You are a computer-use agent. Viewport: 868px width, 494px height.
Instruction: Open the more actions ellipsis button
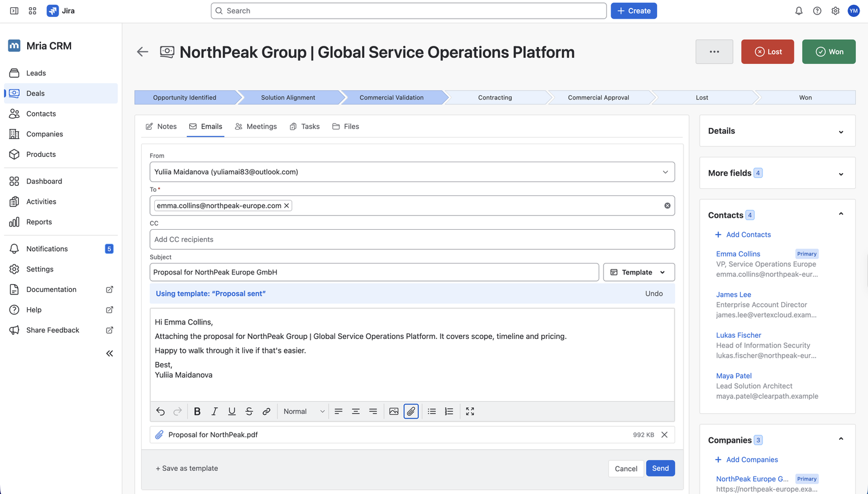(x=714, y=52)
